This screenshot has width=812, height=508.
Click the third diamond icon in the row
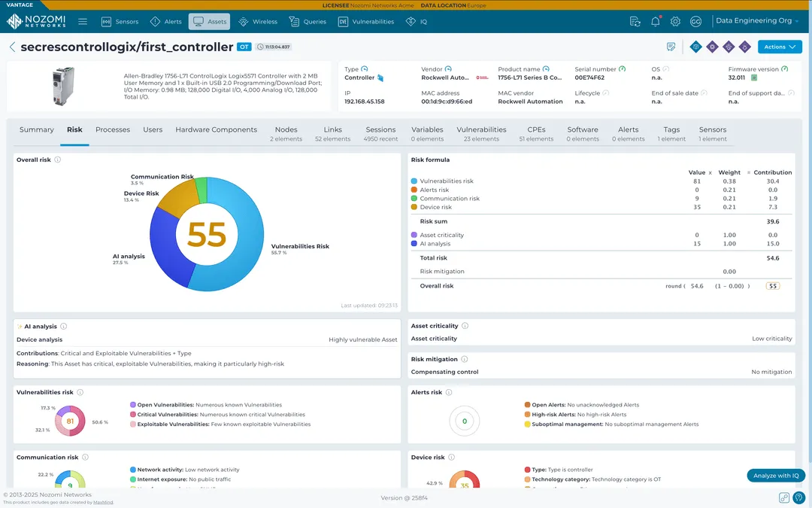(x=729, y=47)
